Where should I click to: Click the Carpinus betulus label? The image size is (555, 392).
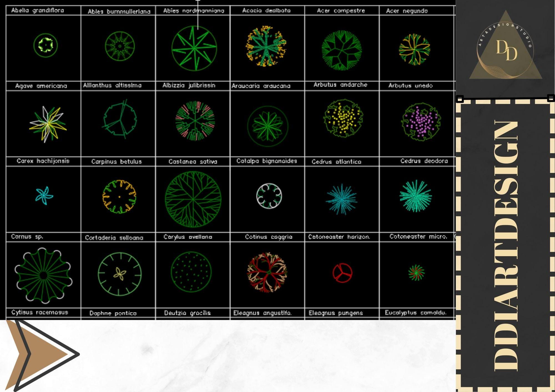[117, 161]
